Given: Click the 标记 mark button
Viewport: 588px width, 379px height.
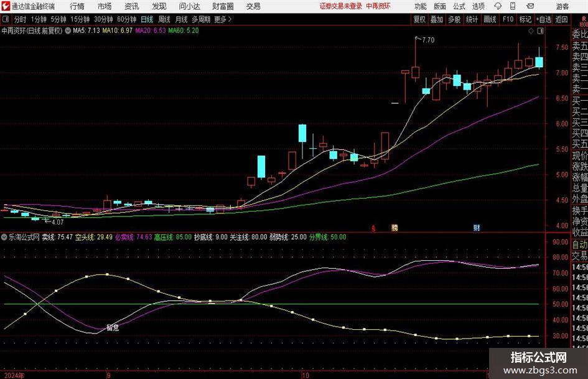Looking at the screenshot, I should 525,19.
